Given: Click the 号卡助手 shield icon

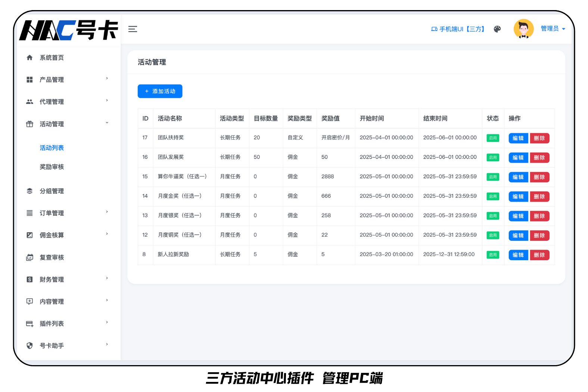Looking at the screenshot, I should 30,345.
